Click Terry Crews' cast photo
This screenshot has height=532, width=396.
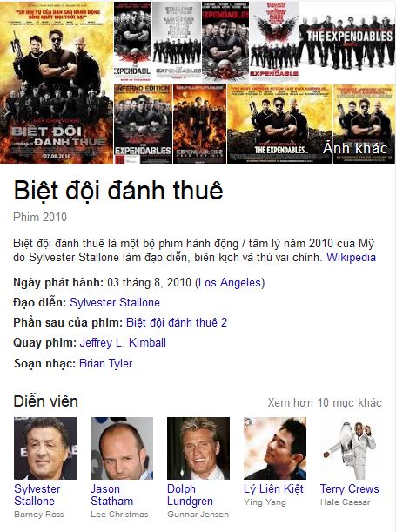click(x=352, y=448)
